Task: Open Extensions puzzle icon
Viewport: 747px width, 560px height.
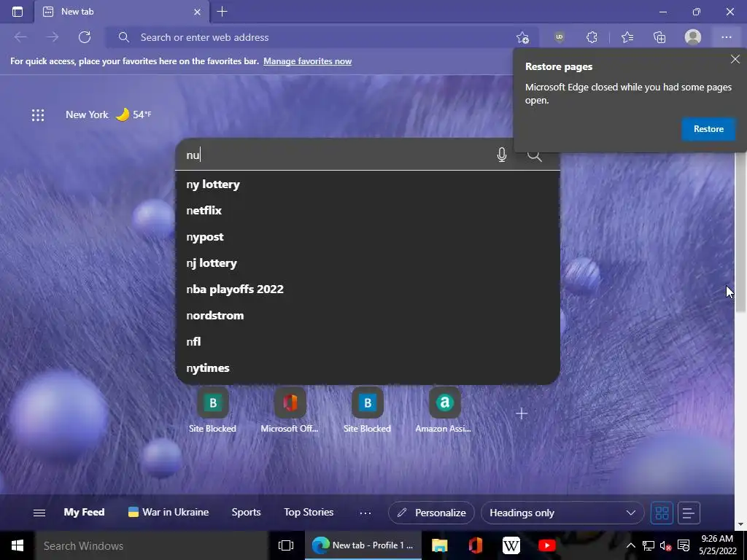Action: click(x=592, y=37)
